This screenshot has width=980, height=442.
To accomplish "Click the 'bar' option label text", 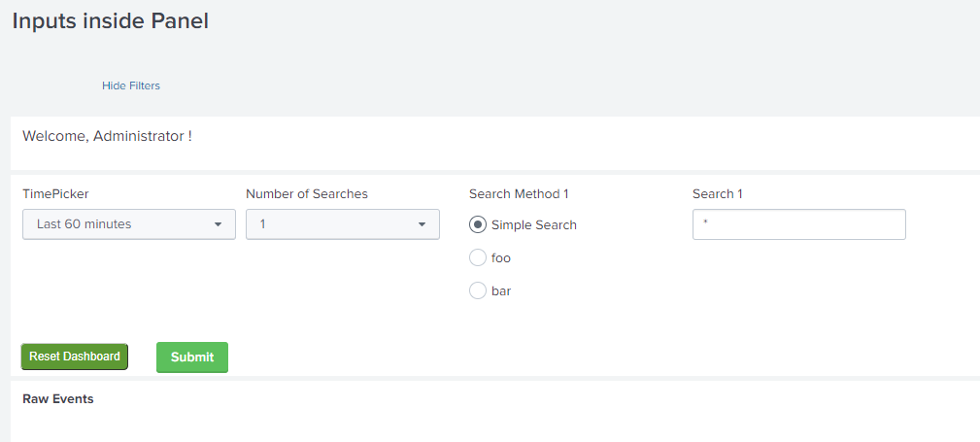I will point(501,290).
